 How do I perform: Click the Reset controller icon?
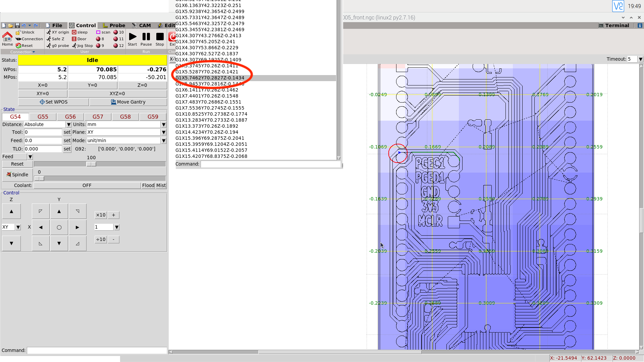pyautogui.click(x=18, y=46)
